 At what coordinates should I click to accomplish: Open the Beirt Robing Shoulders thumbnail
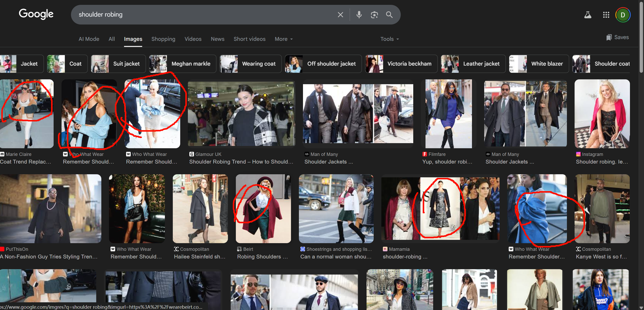[263, 208]
